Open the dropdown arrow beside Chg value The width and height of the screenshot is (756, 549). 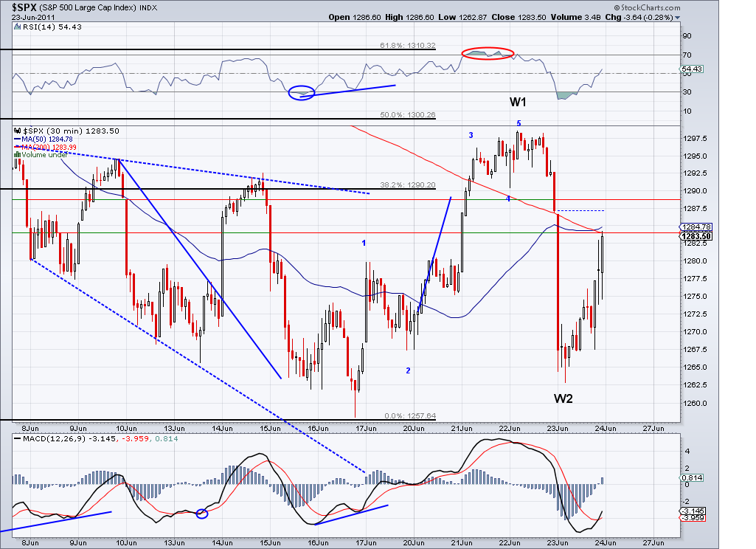[x=677, y=18]
